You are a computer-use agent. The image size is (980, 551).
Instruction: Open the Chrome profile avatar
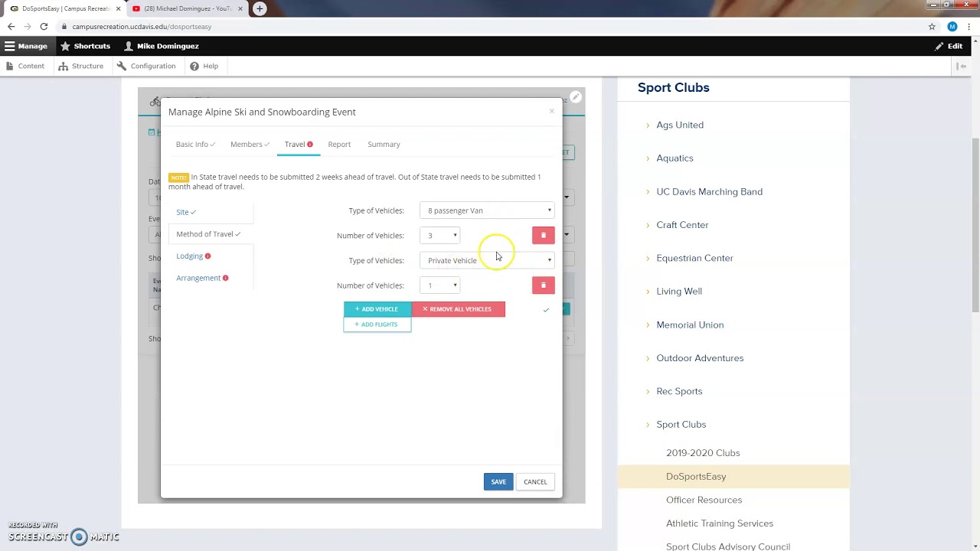(952, 26)
